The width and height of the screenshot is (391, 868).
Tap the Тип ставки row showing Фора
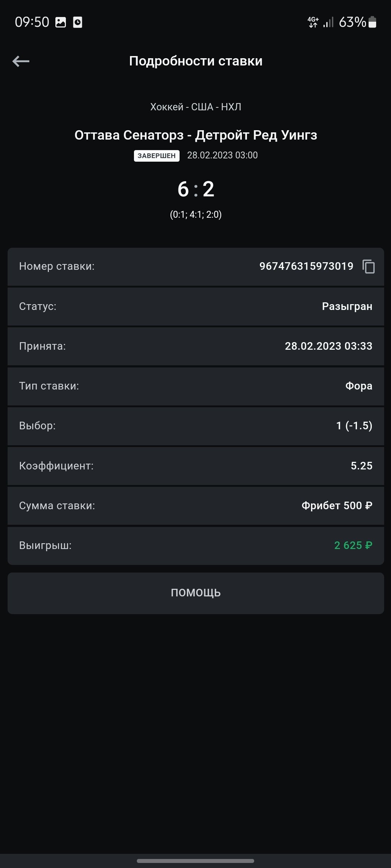click(x=195, y=386)
